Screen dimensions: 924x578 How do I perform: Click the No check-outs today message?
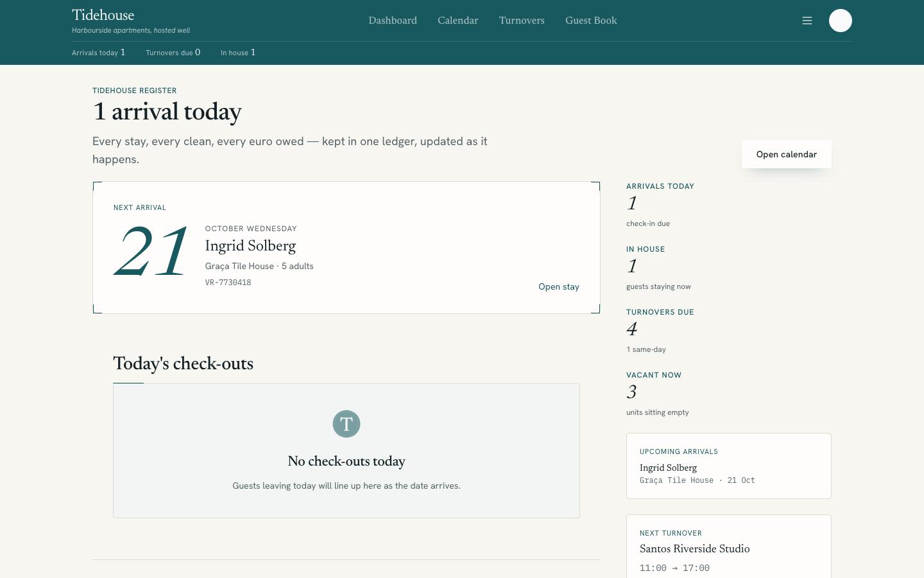click(346, 462)
